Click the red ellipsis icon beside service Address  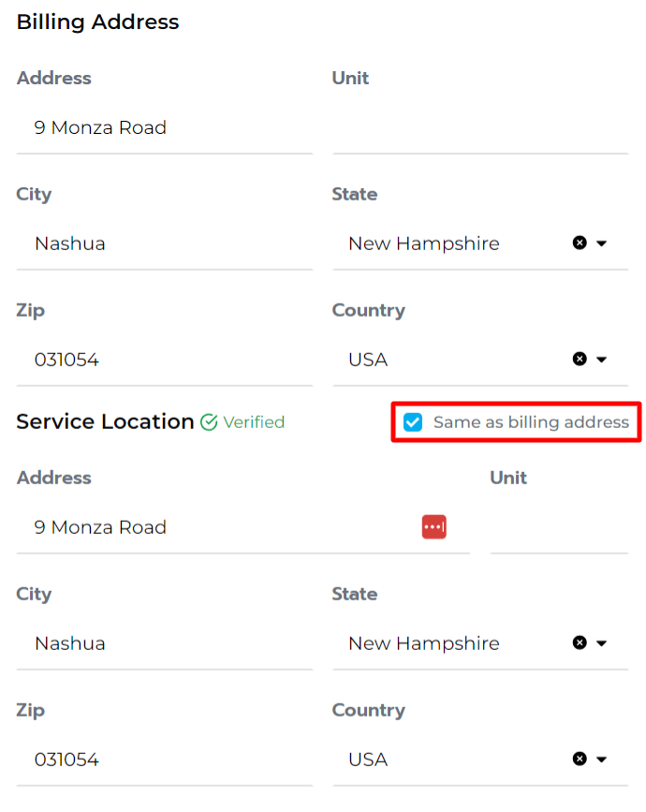[433, 526]
